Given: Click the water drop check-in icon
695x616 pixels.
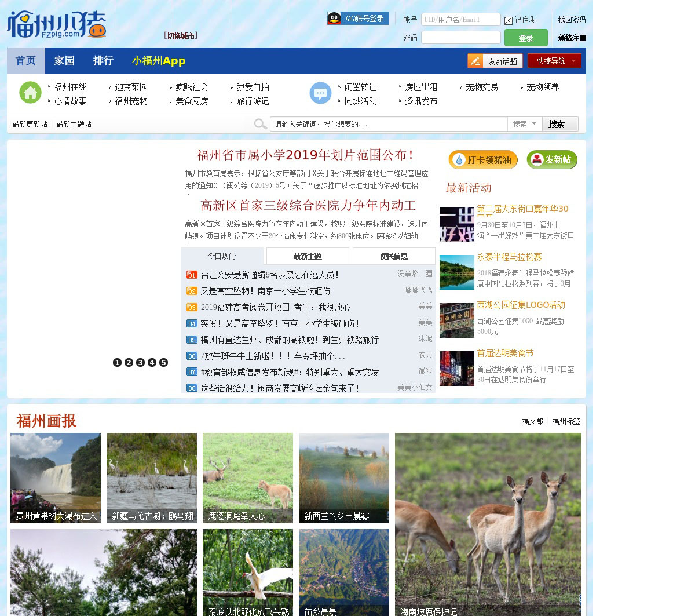Looking at the screenshot, I should 459,160.
